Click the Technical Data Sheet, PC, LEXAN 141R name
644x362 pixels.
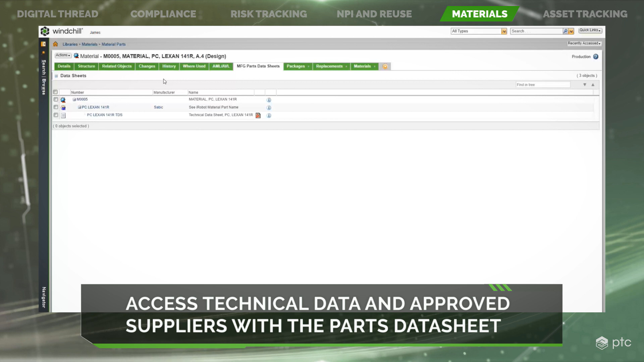tap(221, 115)
